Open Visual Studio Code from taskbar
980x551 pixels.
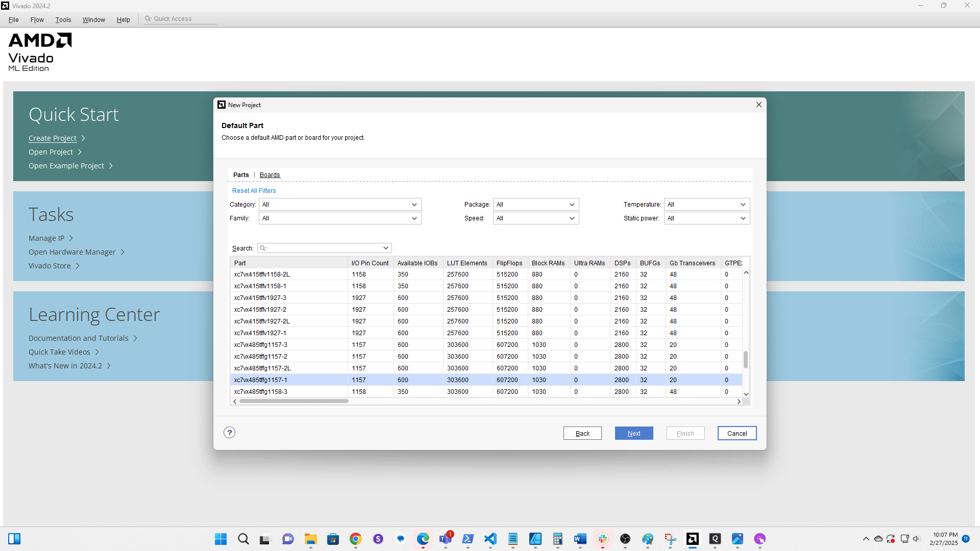[x=491, y=539]
